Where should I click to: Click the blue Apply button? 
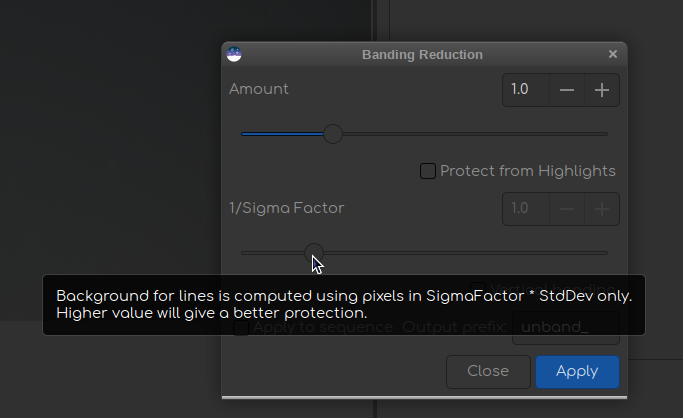pos(577,371)
